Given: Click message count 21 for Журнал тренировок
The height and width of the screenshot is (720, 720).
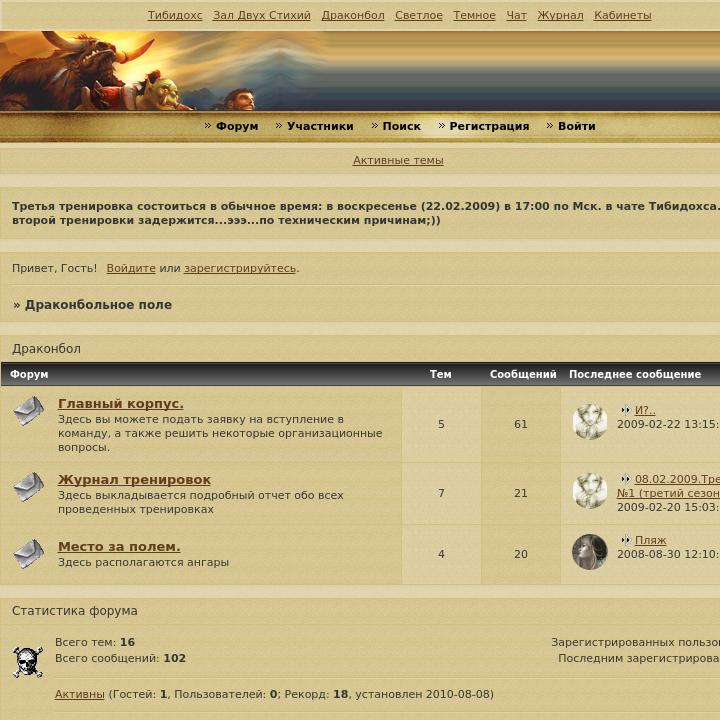Looking at the screenshot, I should pos(521,493).
